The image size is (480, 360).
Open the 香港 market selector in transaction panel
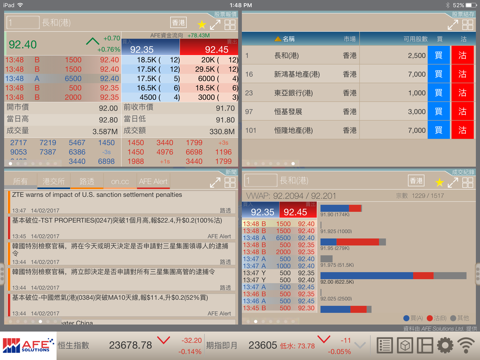[x=416, y=181]
